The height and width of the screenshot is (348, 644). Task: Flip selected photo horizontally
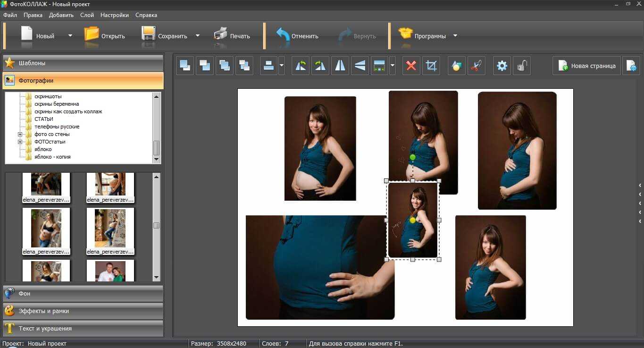(340, 66)
